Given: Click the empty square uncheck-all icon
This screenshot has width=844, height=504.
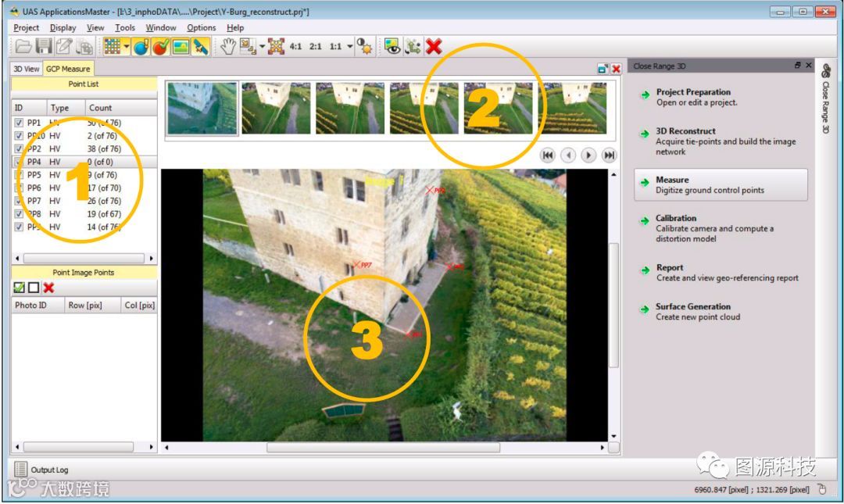Looking at the screenshot, I should (x=34, y=288).
